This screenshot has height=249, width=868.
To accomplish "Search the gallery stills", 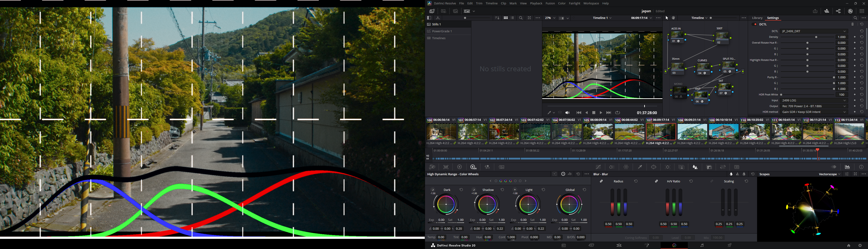I will pyautogui.click(x=521, y=18).
